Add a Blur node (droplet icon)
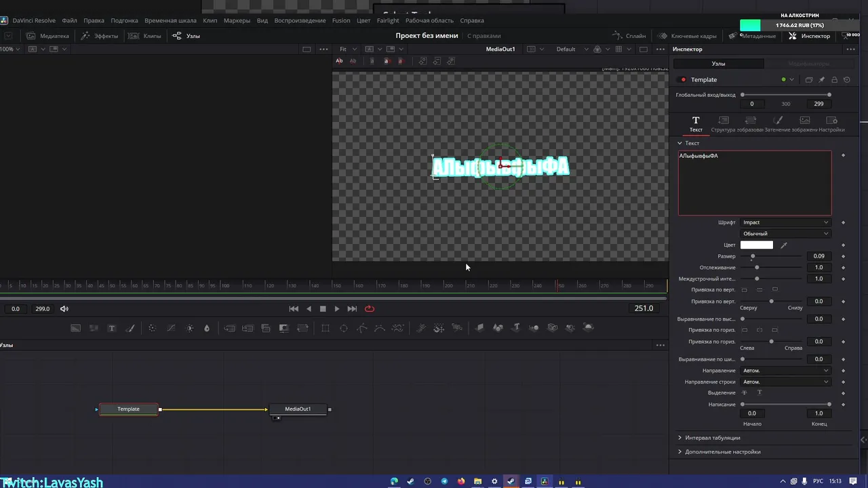This screenshot has height=488, width=868. [207, 328]
